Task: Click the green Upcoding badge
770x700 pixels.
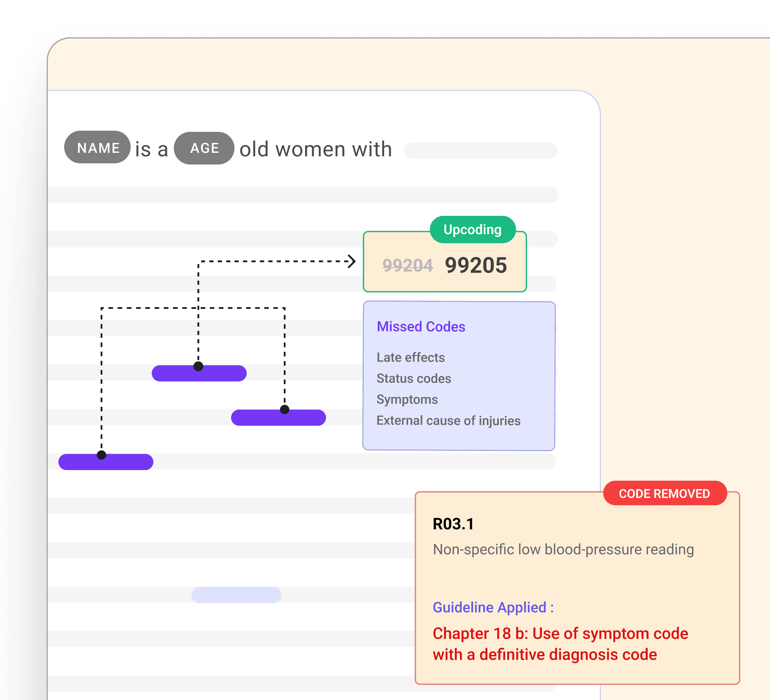Action: (473, 230)
